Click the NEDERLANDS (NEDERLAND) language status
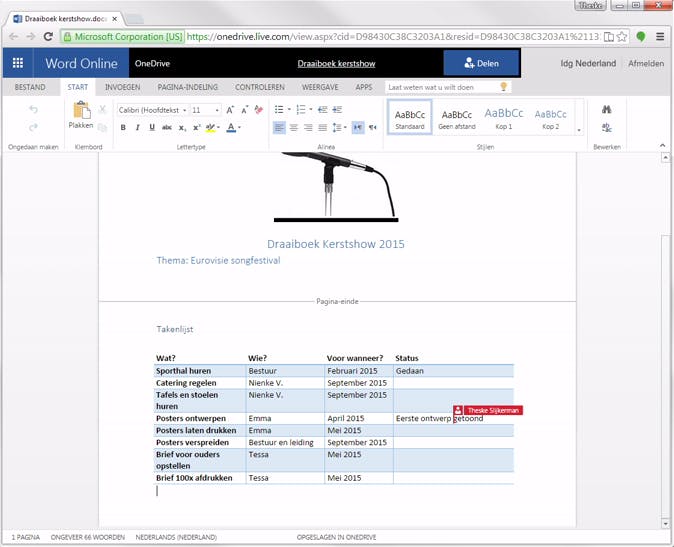The height and width of the screenshot is (547, 674). (x=176, y=538)
